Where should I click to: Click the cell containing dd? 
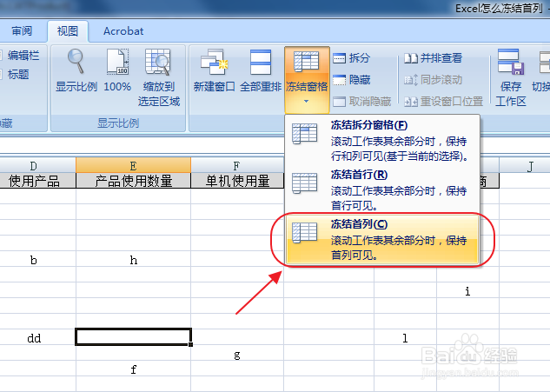point(38,337)
